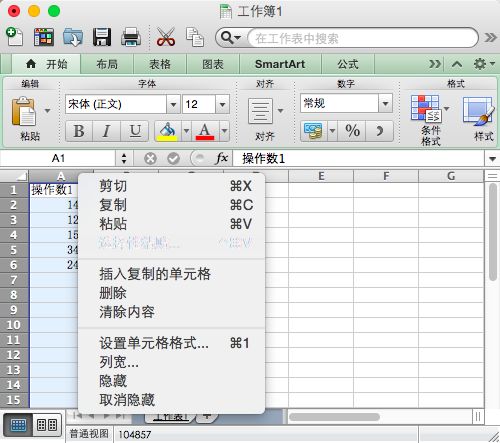Click the vertical scrollbar thumb
The width and height of the screenshot is (500, 443).
493,232
